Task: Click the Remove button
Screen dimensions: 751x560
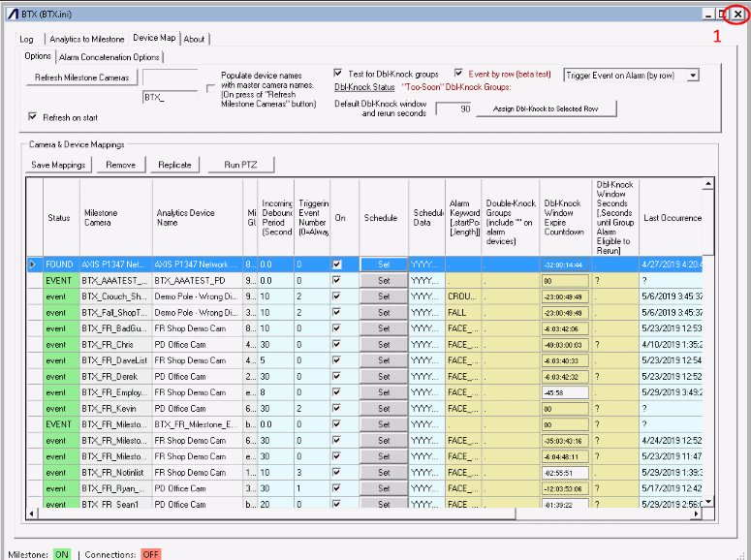Action: pos(121,165)
